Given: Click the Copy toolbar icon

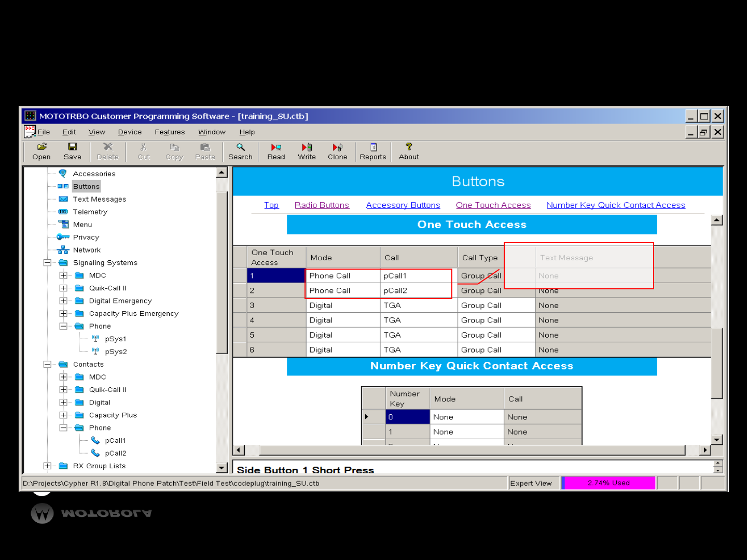Looking at the screenshot, I should point(174,147).
